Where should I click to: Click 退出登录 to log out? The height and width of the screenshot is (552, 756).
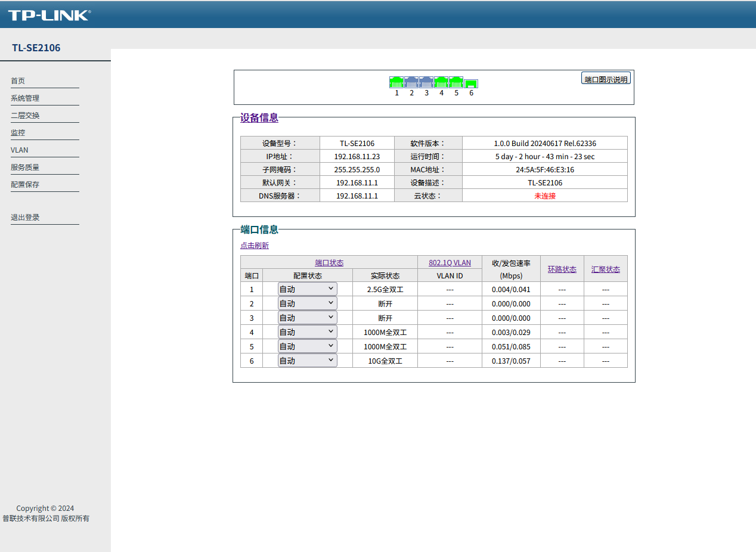tap(25, 217)
